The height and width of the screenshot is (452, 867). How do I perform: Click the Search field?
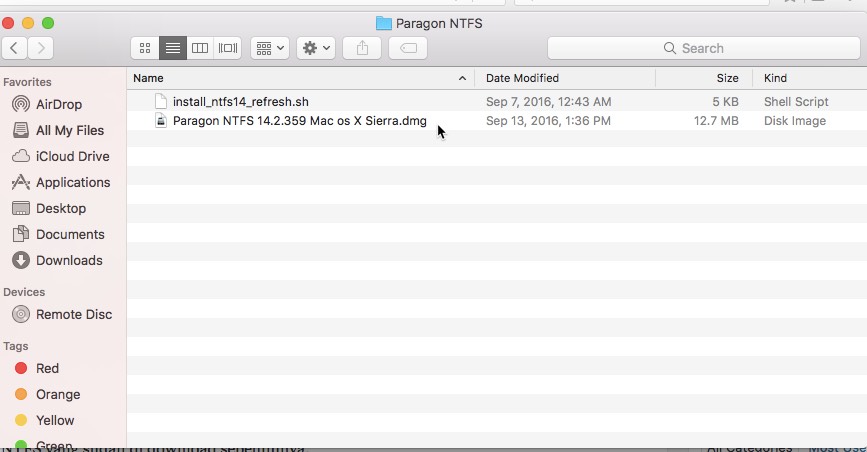coord(703,48)
